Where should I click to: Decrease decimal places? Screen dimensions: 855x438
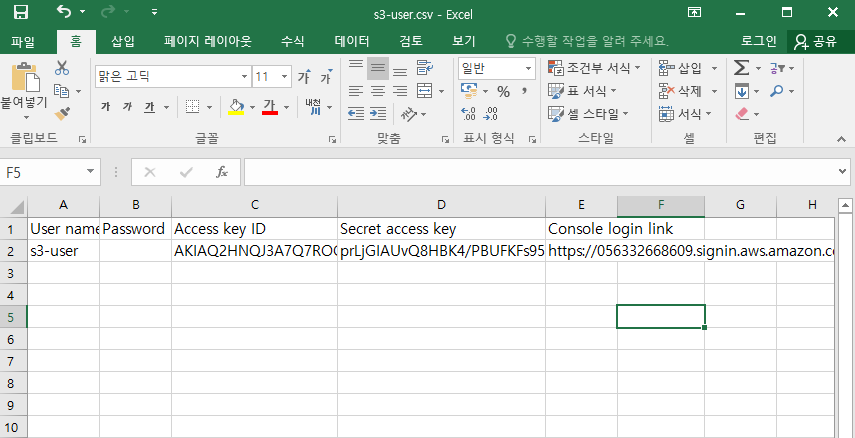490,113
